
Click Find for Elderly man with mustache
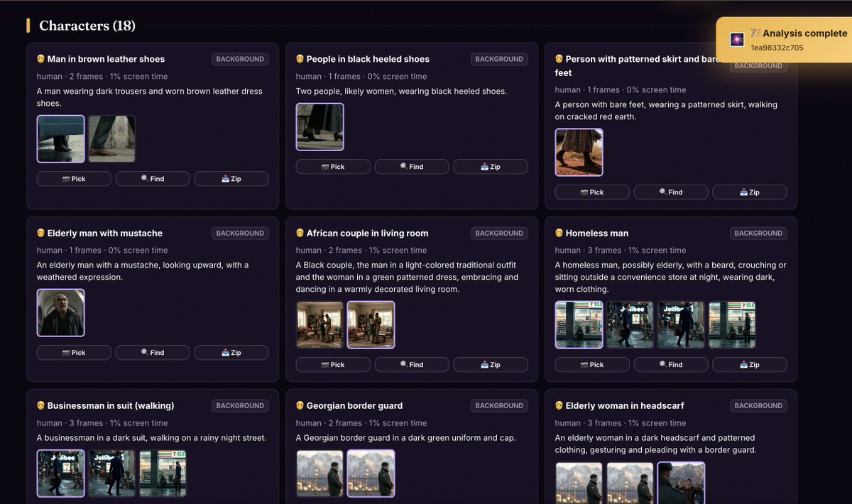click(153, 353)
